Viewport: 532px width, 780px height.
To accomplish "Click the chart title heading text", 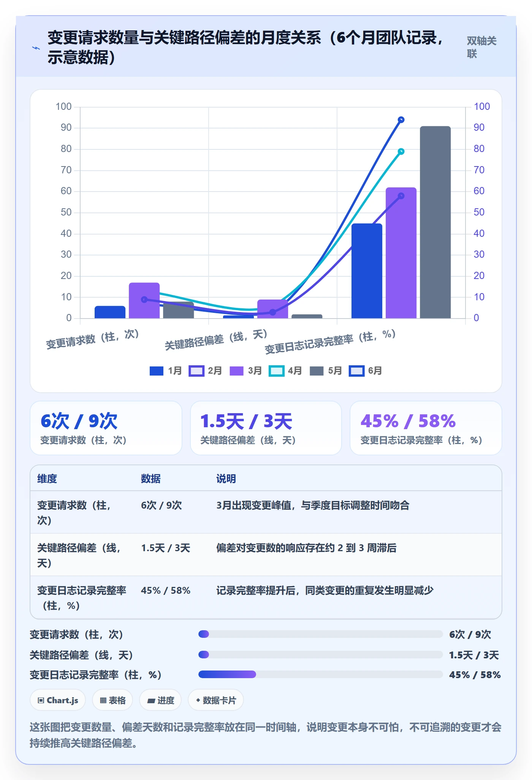I will coord(246,48).
